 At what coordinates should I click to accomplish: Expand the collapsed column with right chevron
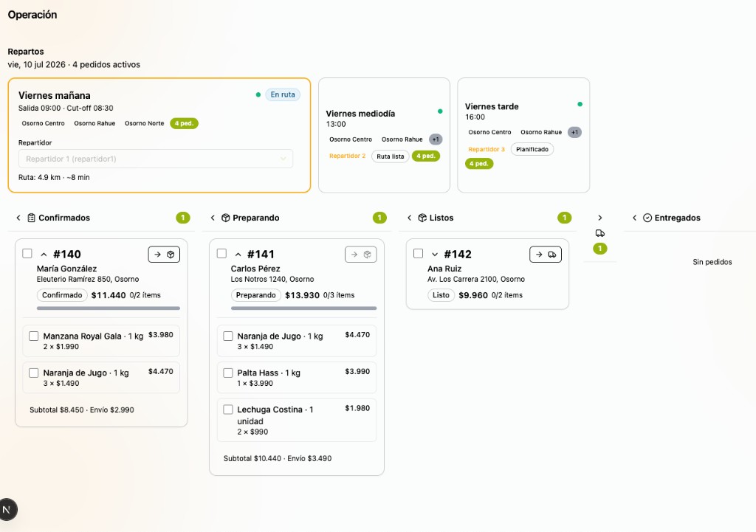(599, 218)
